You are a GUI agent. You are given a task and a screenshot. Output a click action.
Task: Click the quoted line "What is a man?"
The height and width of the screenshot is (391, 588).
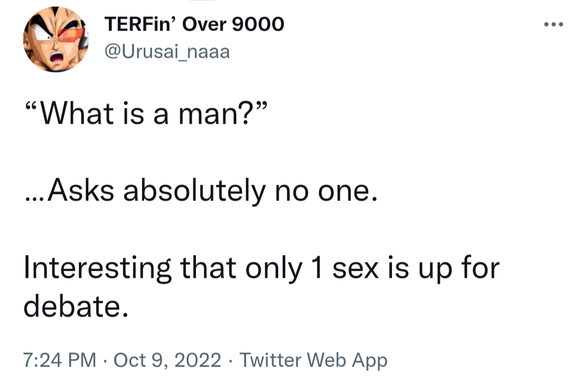click(145, 113)
